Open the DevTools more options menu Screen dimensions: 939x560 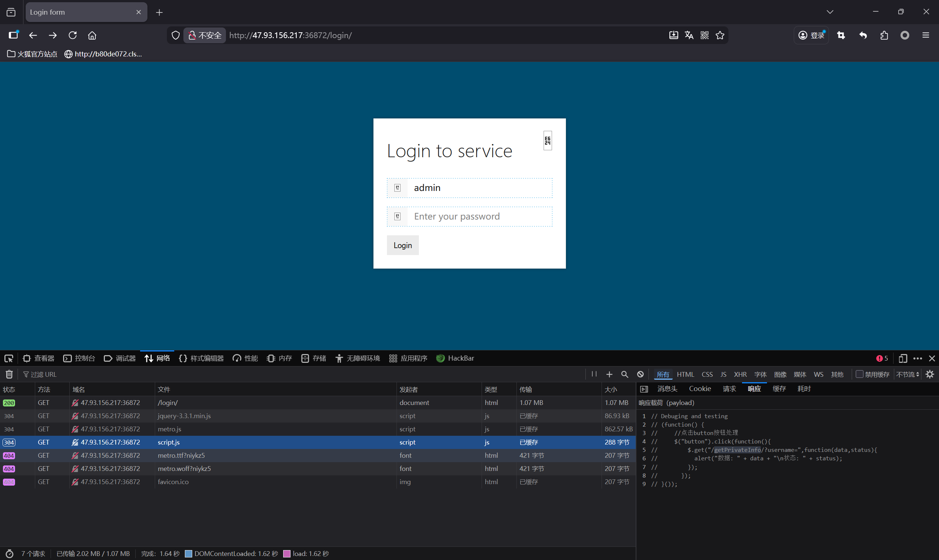pyautogui.click(x=917, y=358)
